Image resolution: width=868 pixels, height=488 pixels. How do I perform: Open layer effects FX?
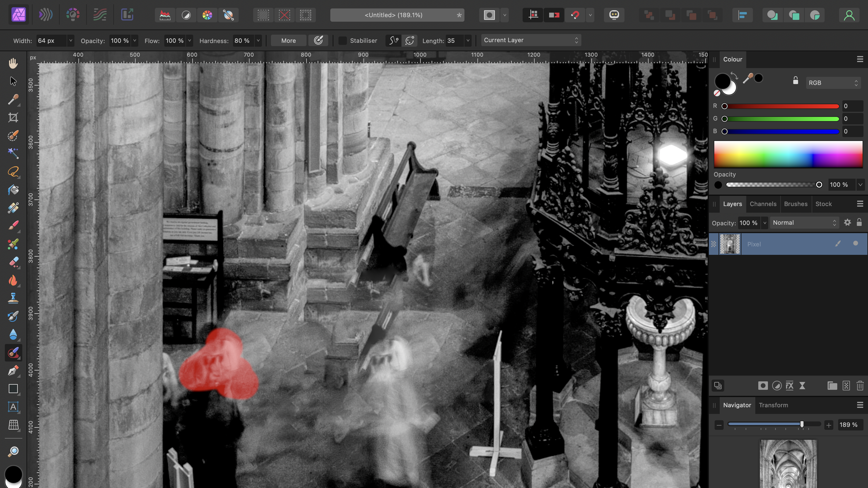(790, 386)
